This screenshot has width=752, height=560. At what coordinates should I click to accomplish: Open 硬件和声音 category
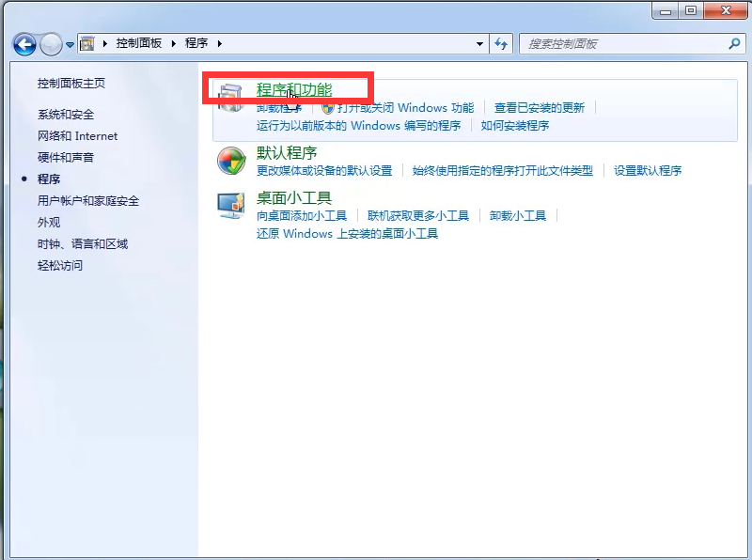pos(66,158)
